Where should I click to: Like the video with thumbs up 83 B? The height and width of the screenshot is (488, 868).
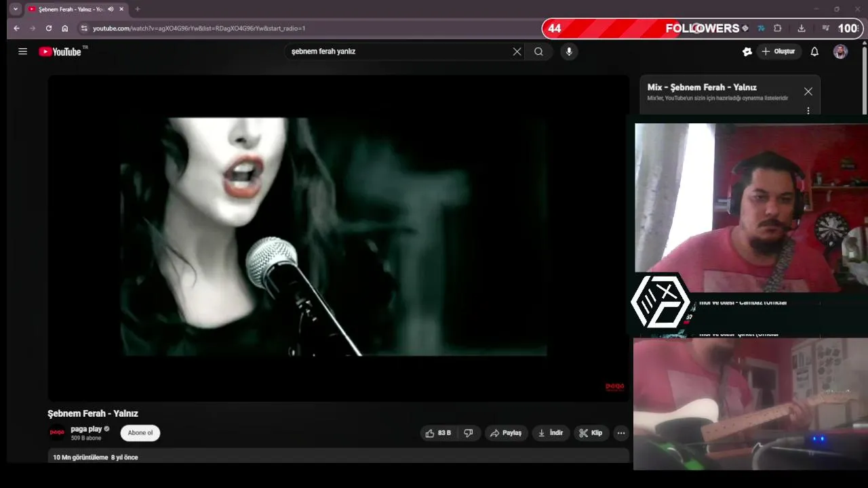point(438,433)
